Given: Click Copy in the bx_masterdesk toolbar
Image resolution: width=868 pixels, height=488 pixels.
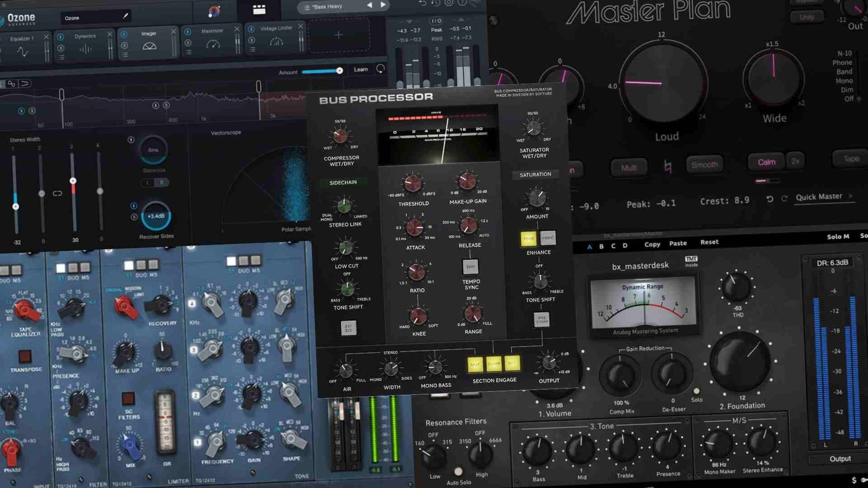Looking at the screenshot, I should tap(653, 244).
